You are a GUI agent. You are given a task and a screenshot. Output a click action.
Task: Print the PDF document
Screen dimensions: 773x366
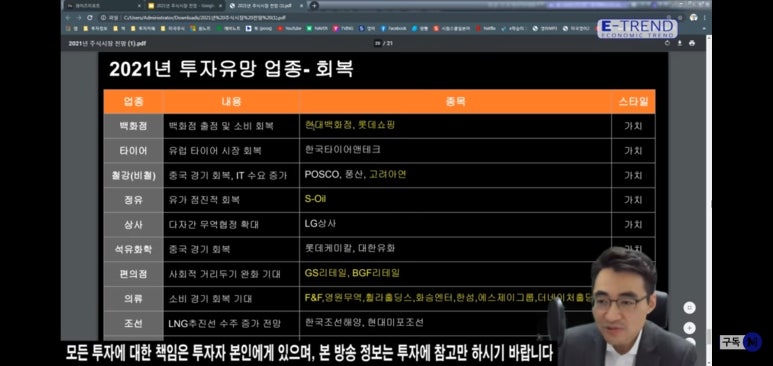tap(692, 43)
